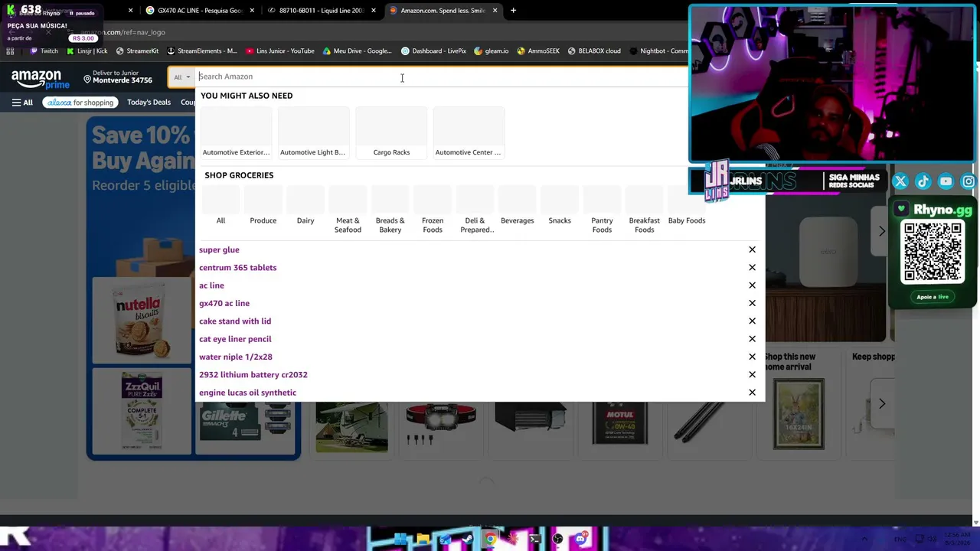The height and width of the screenshot is (551, 980).
Task: Click the Chrome icon in the taskbar
Action: point(490,540)
